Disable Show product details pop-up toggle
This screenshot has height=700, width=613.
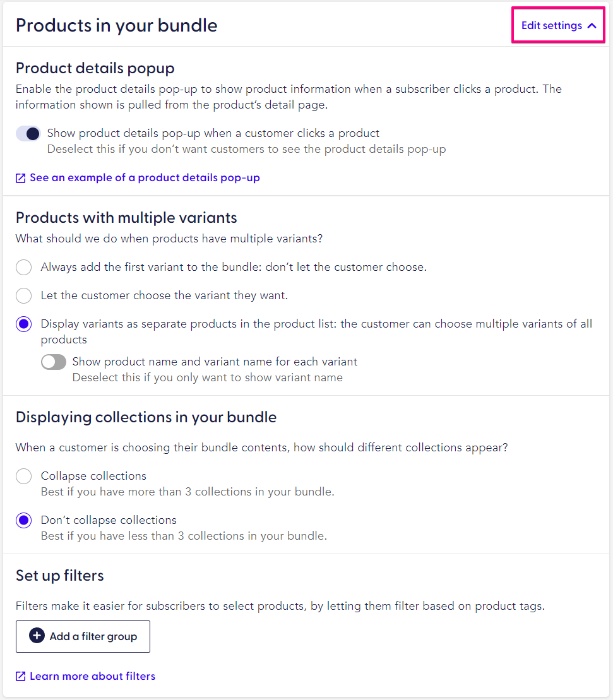pos(28,134)
